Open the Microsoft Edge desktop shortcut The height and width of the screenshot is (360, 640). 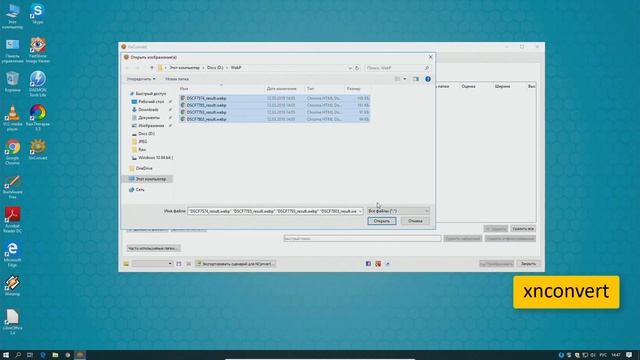click(12, 253)
